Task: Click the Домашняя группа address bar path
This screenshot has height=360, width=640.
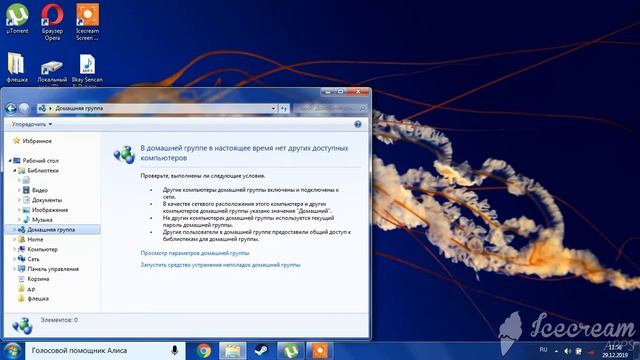Action: [79, 108]
